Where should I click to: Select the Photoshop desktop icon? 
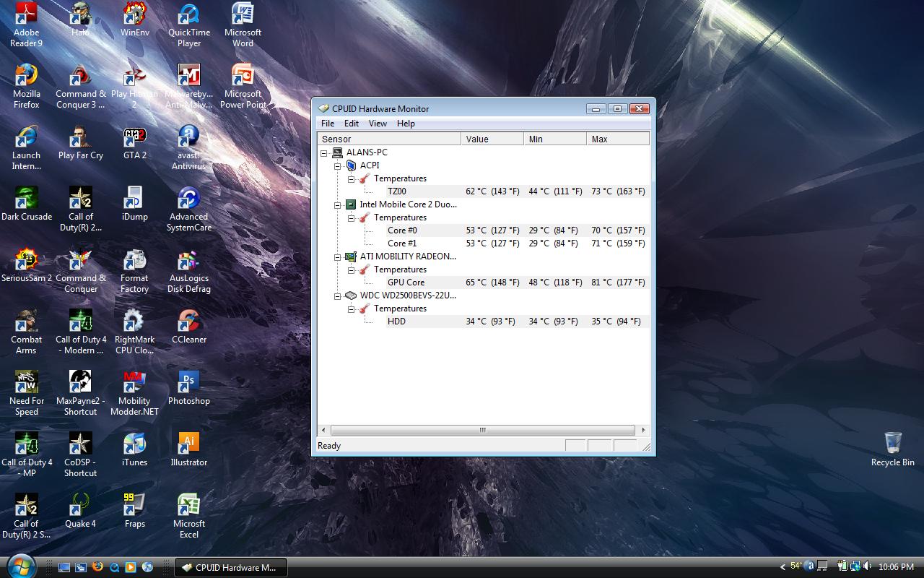click(x=189, y=388)
